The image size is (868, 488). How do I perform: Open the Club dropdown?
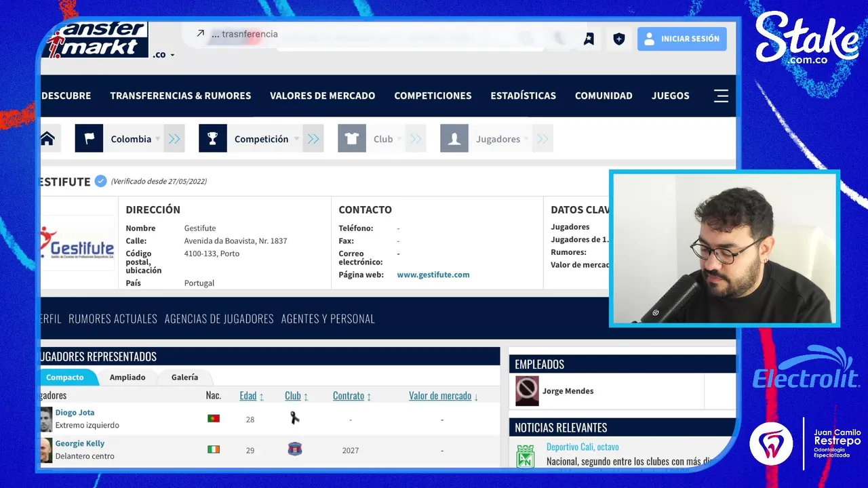click(387, 139)
